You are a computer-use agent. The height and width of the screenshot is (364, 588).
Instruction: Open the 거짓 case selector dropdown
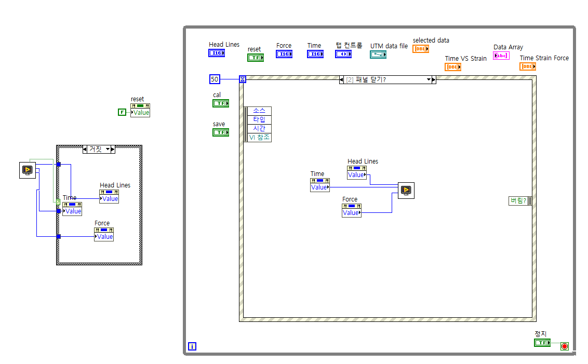(108, 149)
